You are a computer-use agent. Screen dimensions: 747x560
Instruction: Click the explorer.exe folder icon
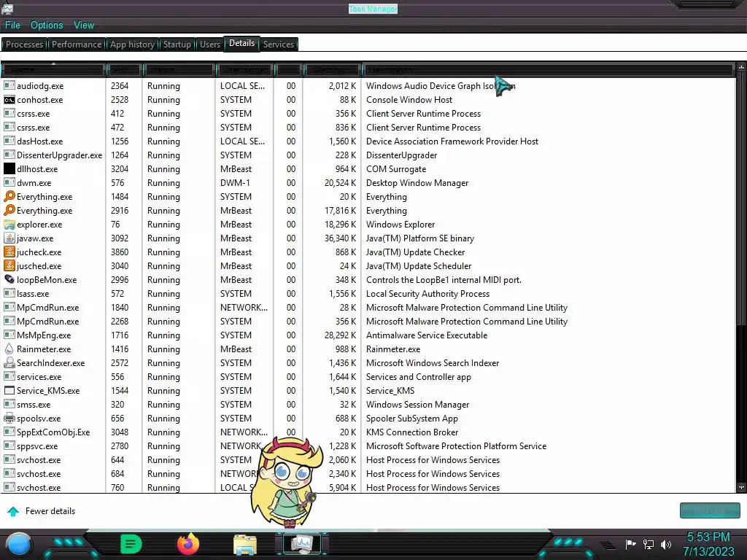tap(9, 224)
